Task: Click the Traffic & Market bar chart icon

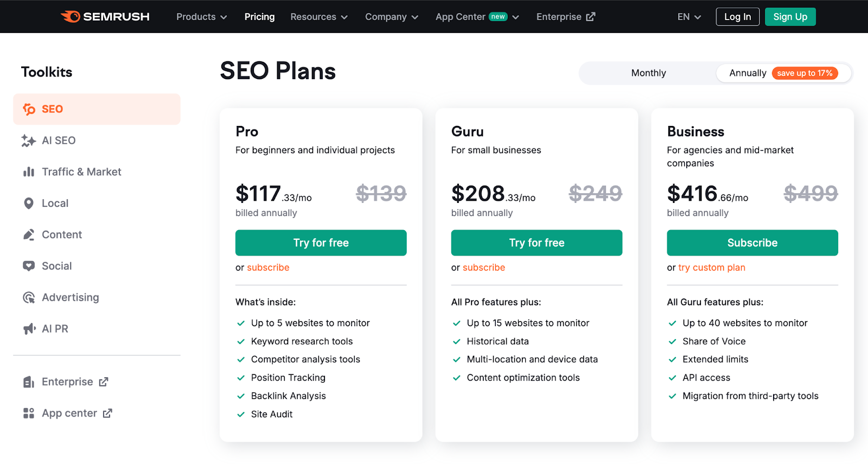Action: point(29,171)
